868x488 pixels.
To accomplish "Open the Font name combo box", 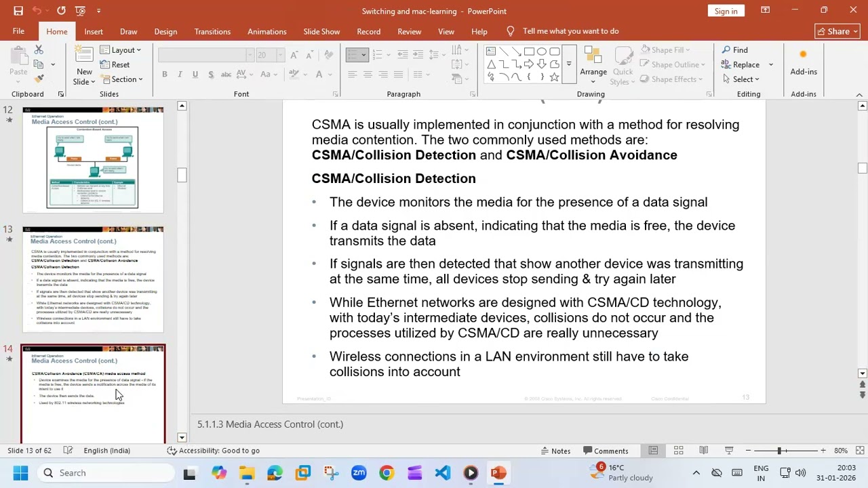I will point(206,55).
